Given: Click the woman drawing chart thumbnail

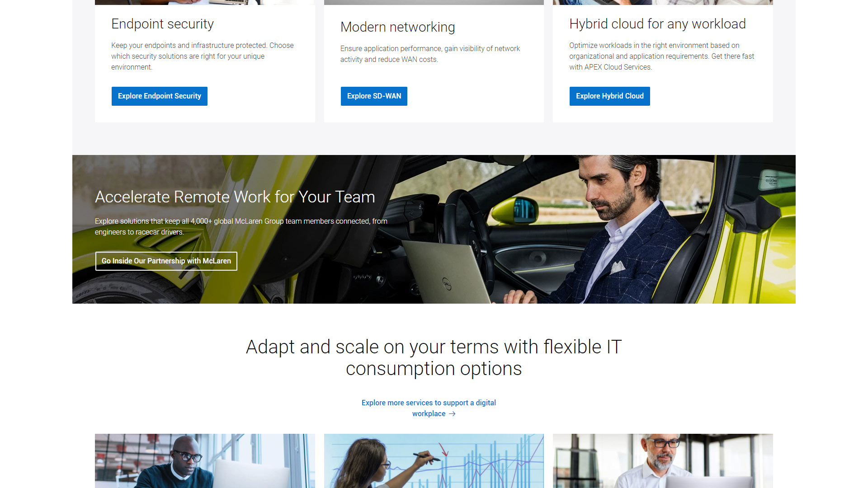Looking at the screenshot, I should pos(434,461).
